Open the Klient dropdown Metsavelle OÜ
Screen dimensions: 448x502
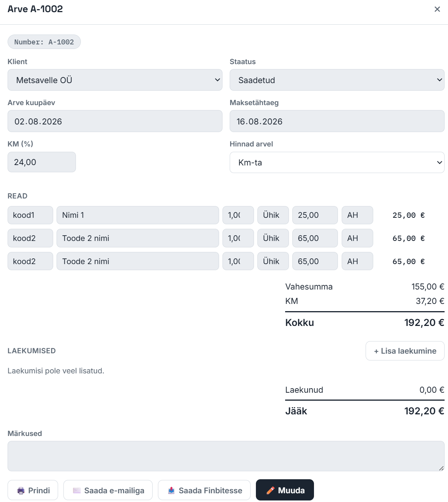115,80
